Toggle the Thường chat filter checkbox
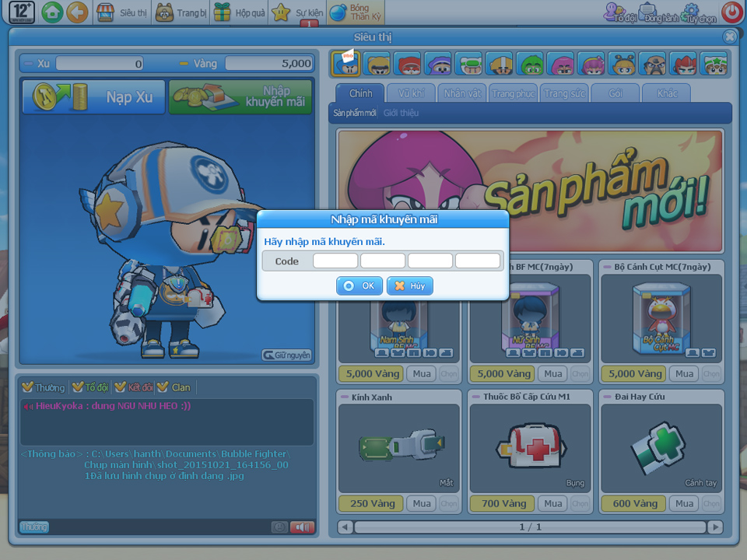The width and height of the screenshot is (747, 560). (x=28, y=387)
